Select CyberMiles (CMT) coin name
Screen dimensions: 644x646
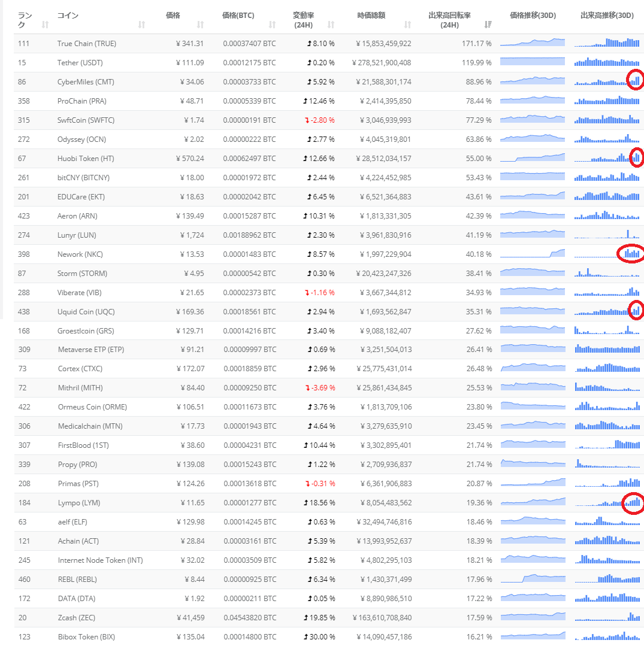pyautogui.click(x=86, y=82)
